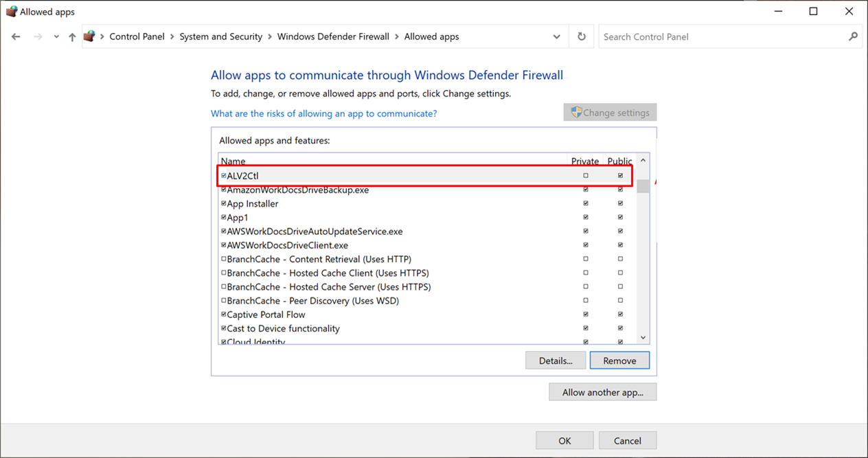Navigate to Windows Defender Firewall breadcrumb
The height and width of the screenshot is (458, 868).
click(333, 37)
